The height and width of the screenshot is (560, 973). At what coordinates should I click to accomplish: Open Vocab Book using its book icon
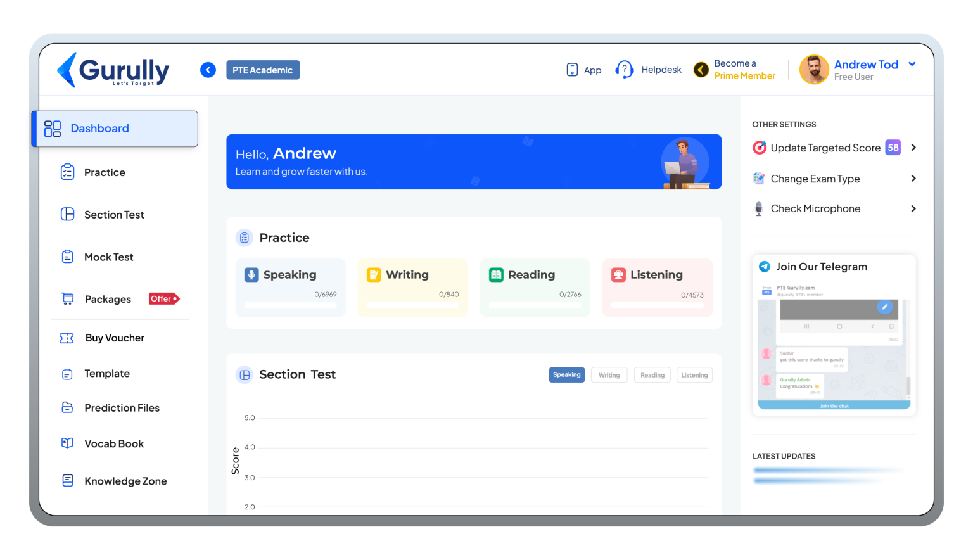tap(68, 443)
